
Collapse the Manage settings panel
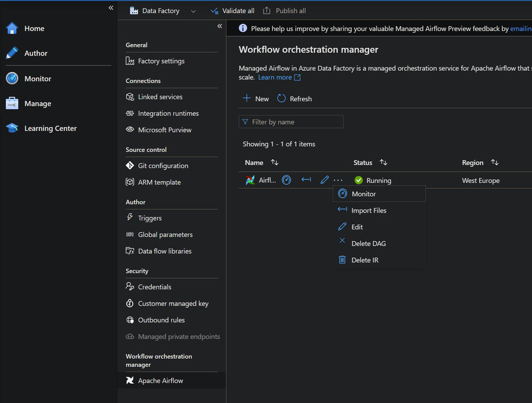219,26
